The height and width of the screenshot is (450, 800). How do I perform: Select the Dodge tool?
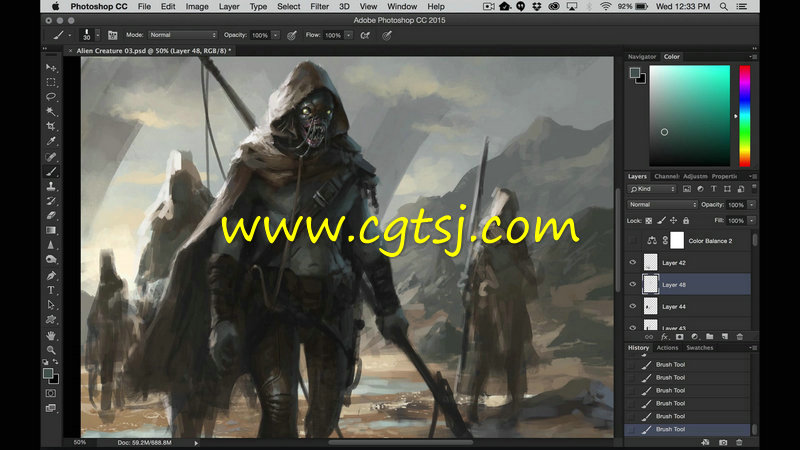(x=51, y=260)
